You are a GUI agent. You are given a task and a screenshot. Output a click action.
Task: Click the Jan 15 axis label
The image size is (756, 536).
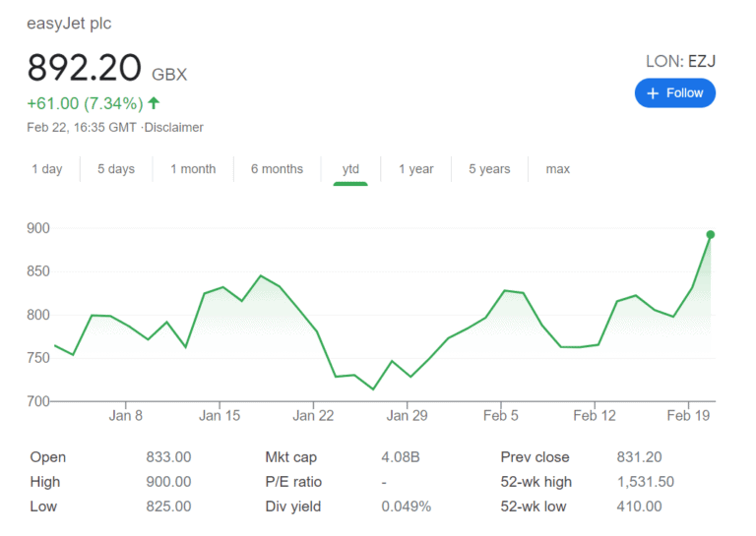click(220, 415)
